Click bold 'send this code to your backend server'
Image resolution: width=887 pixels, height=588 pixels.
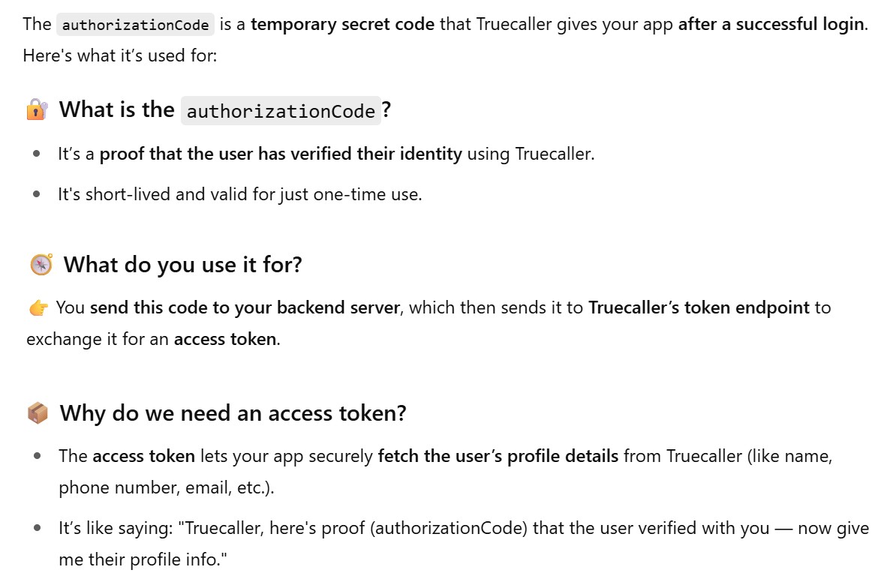pyautogui.click(x=244, y=307)
